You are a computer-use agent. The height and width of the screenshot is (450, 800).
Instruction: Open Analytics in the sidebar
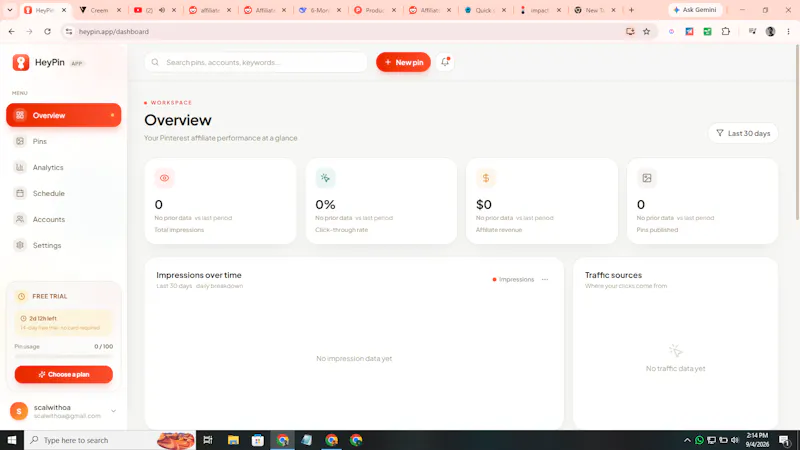64,167
